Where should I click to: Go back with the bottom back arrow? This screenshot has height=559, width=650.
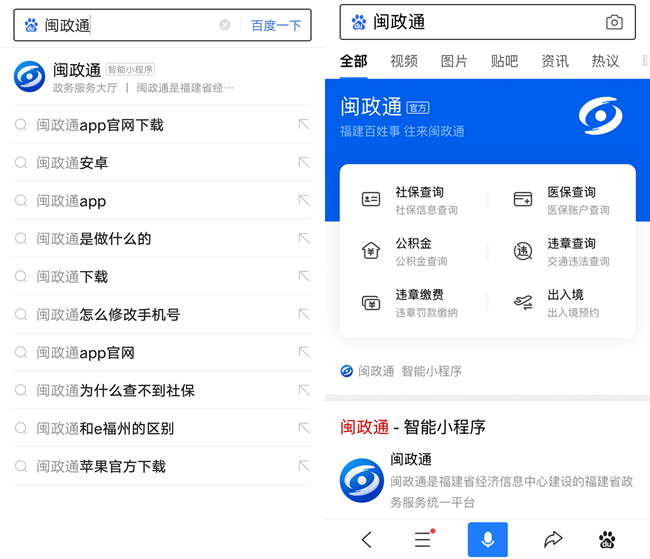(367, 540)
